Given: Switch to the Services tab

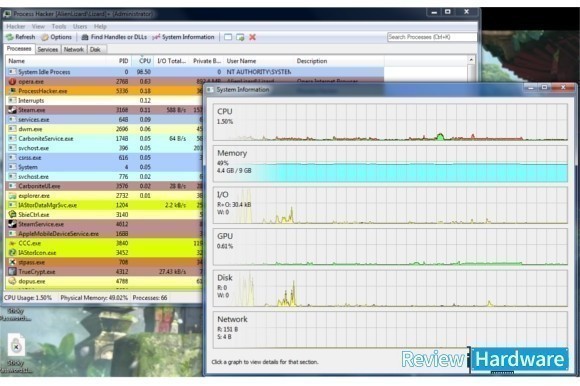Looking at the screenshot, I should (48, 49).
